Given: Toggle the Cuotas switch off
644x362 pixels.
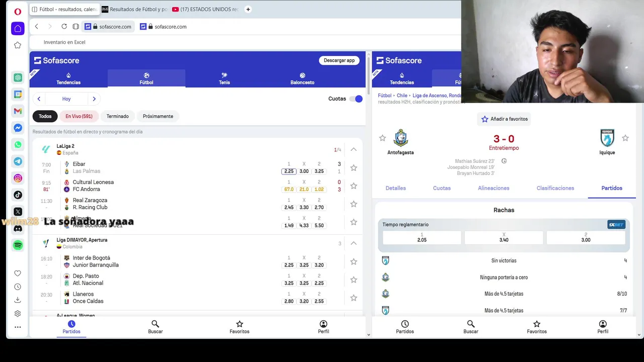Looking at the screenshot, I should tap(356, 99).
